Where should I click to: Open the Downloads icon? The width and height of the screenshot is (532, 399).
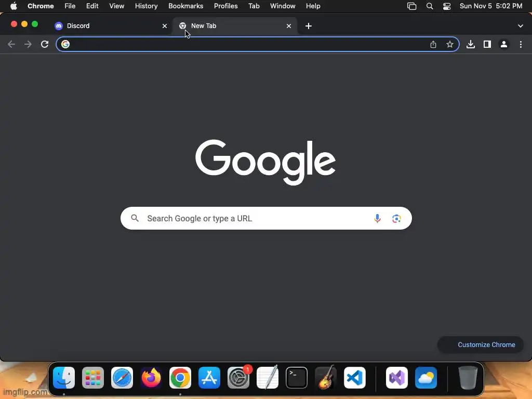pos(471,44)
